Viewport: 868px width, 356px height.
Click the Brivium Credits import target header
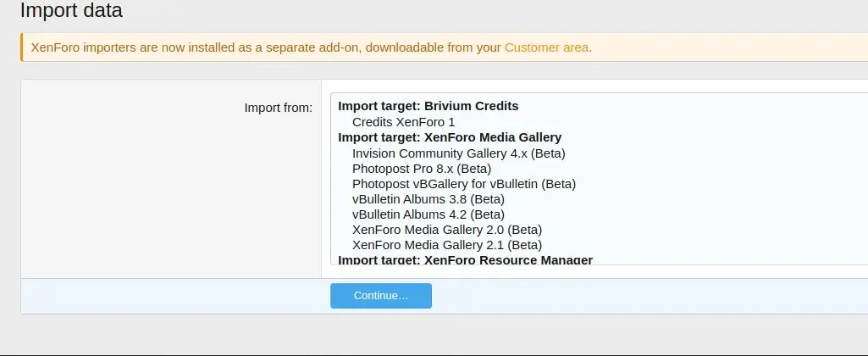coord(428,106)
